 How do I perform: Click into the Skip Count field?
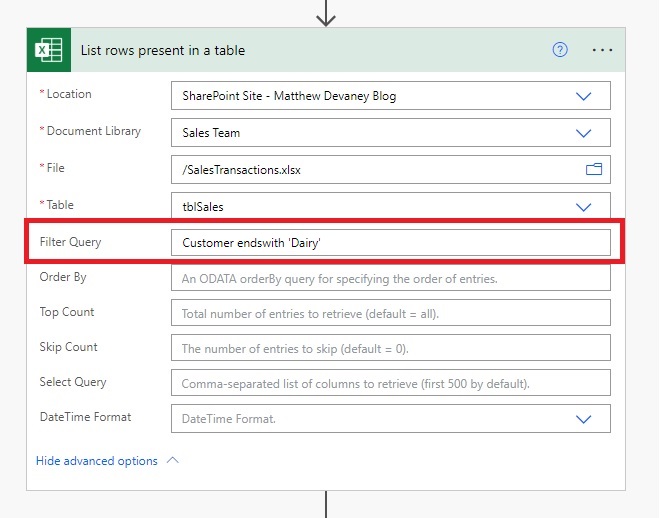pyautogui.click(x=391, y=348)
